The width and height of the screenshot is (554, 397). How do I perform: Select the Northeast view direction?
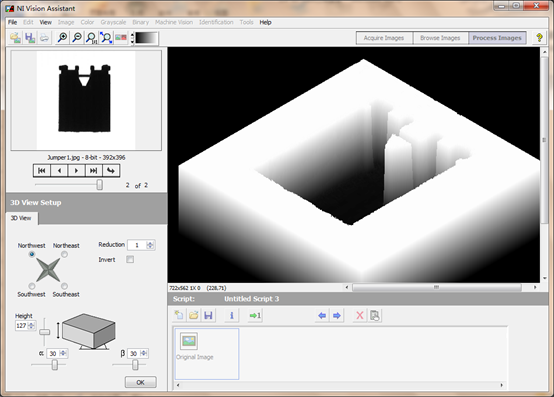pyautogui.click(x=64, y=254)
